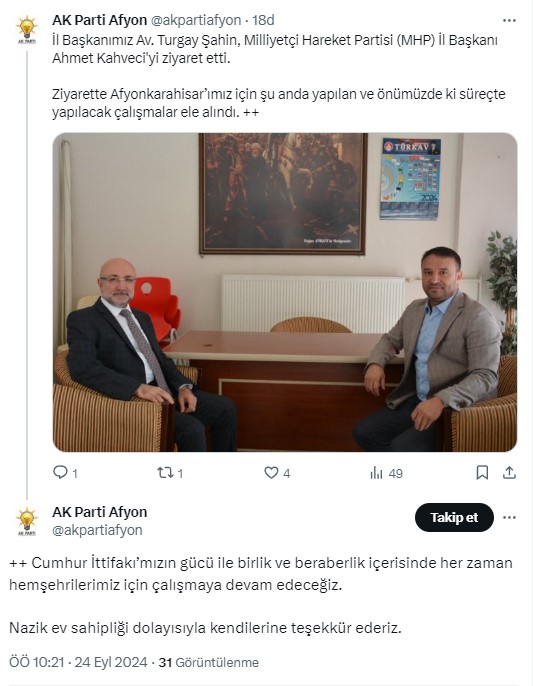Bookmark the first tweet
Screen dimensions: 533x686
tap(482, 472)
